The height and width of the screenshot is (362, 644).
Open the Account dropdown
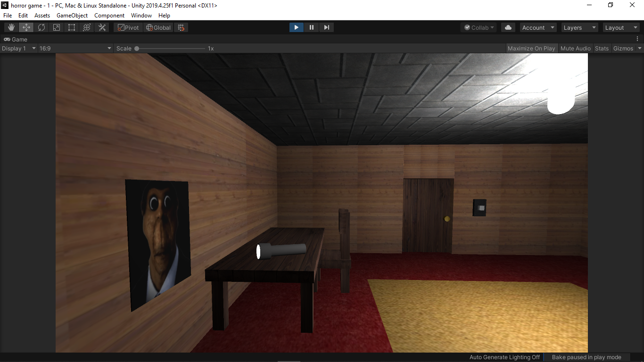pos(538,27)
